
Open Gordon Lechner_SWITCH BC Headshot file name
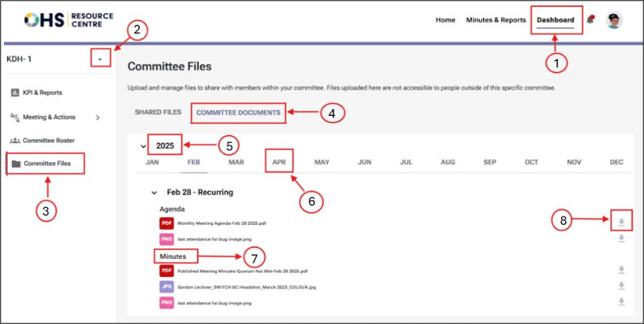pyautogui.click(x=246, y=287)
